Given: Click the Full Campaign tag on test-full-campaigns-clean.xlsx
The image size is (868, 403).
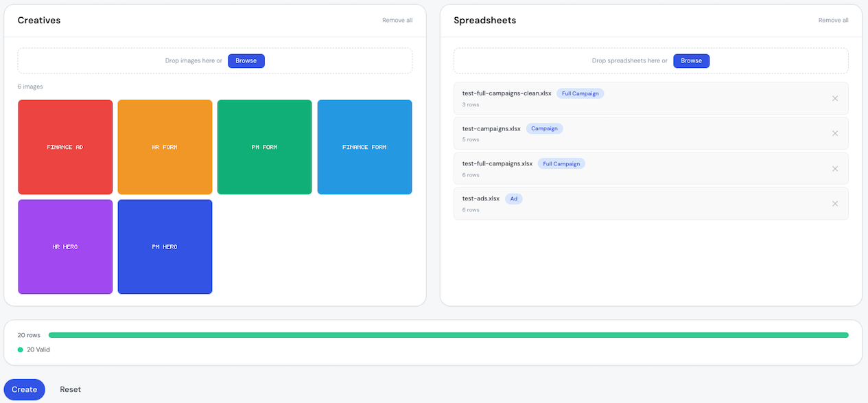Looking at the screenshot, I should point(580,93).
